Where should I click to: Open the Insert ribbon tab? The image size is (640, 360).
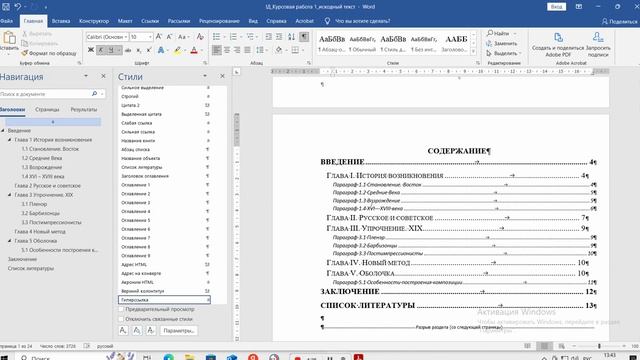61,21
